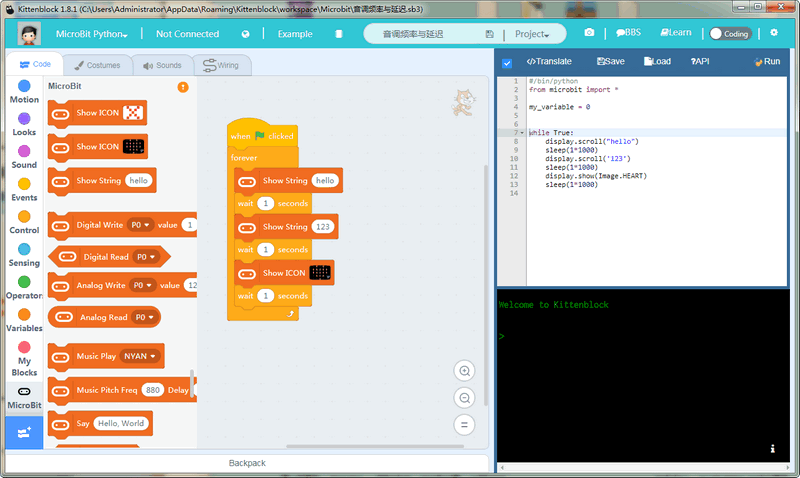Zoom in on the block workspace
Viewport: 800px width, 478px height.
coord(464,371)
